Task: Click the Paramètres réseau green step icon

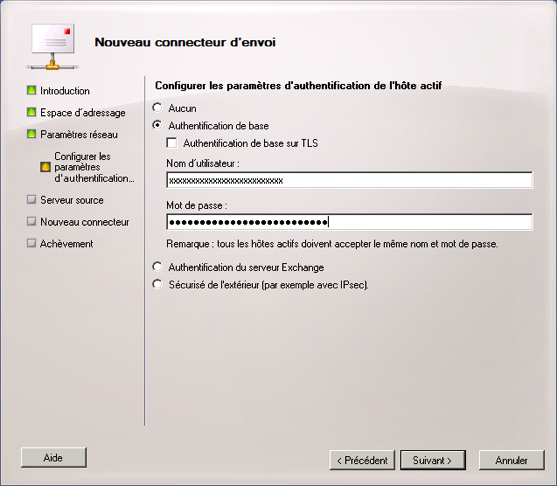Action: coord(32,134)
